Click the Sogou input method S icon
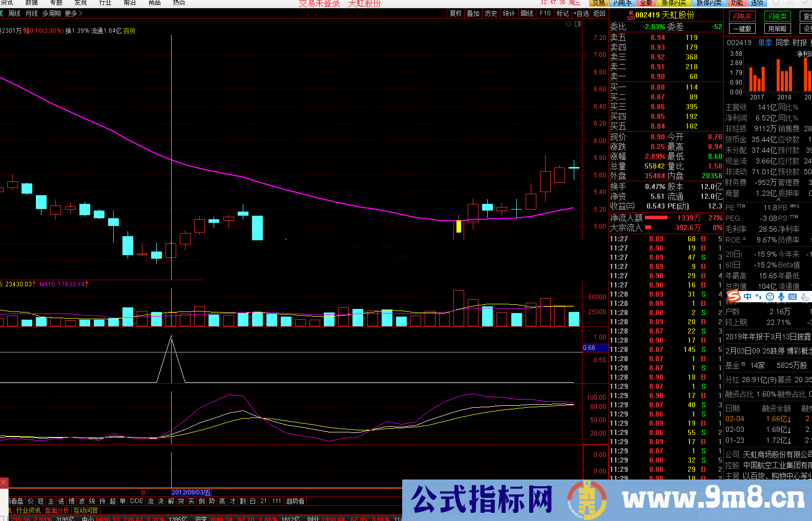Image resolution: width=812 pixels, height=521 pixels. (x=734, y=296)
